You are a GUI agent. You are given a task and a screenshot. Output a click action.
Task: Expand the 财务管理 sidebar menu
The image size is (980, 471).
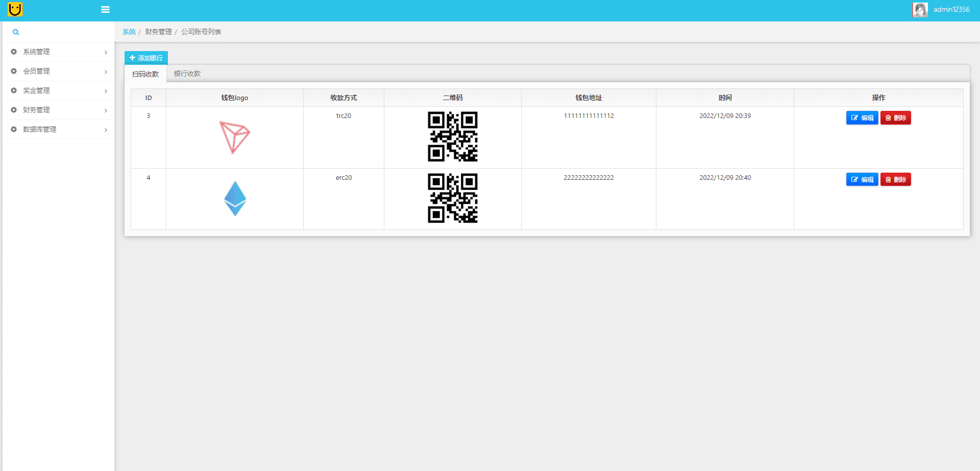pyautogui.click(x=37, y=110)
